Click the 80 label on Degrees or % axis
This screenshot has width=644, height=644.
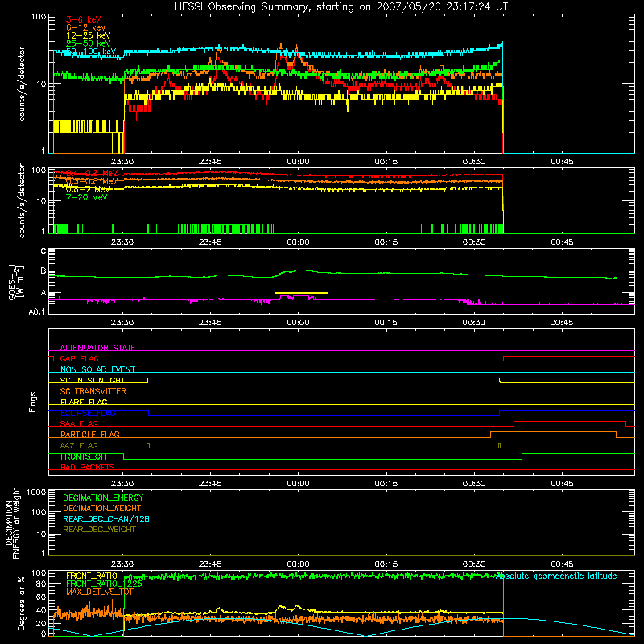pos(41,583)
